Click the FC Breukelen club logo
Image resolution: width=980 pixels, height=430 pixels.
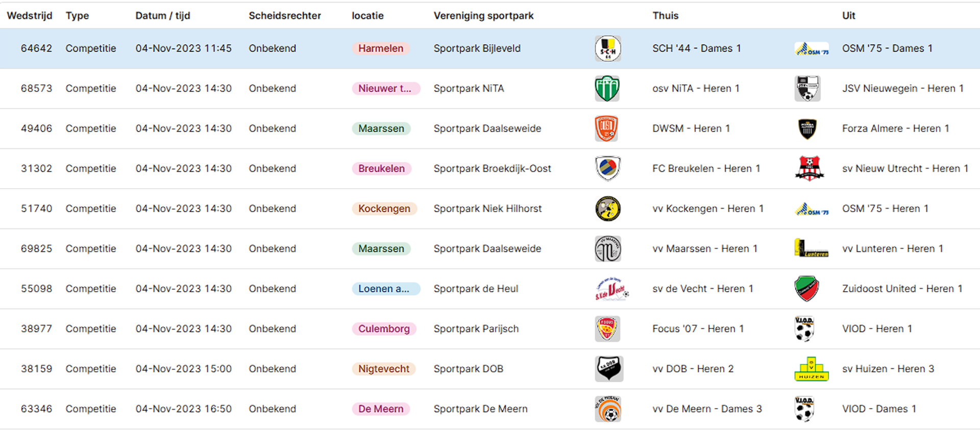(x=607, y=168)
